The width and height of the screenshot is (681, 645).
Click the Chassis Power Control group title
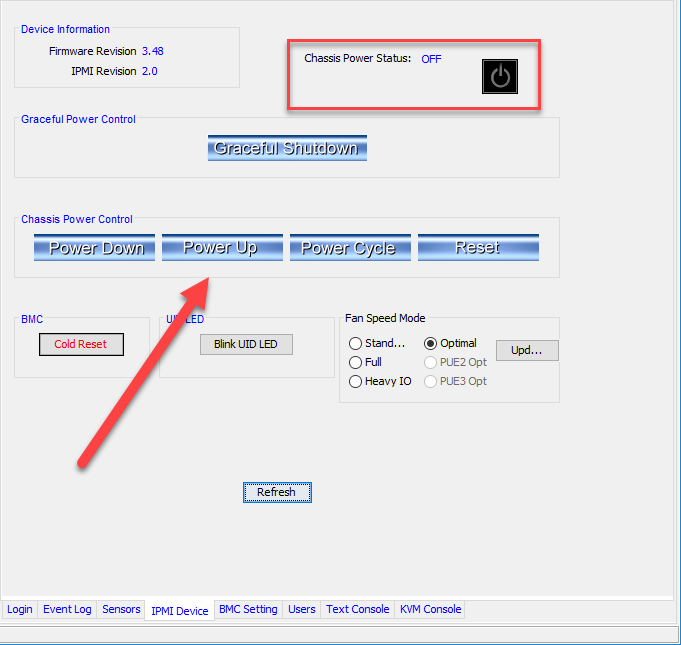coord(77,219)
